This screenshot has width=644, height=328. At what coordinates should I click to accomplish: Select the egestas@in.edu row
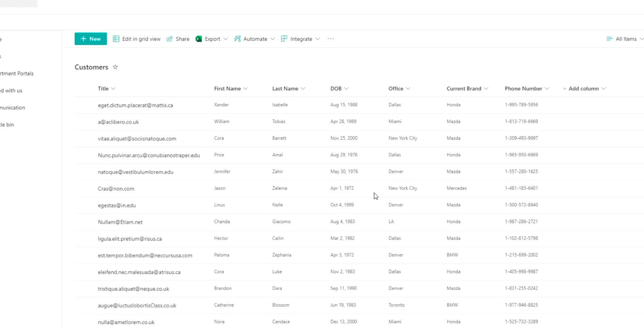click(x=359, y=205)
